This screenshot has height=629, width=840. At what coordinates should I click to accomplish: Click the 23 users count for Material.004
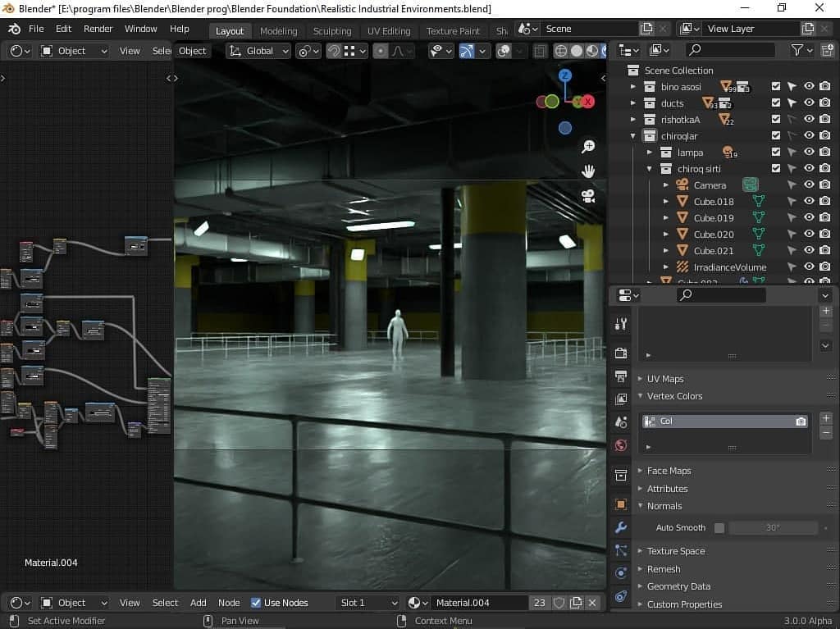pyautogui.click(x=540, y=603)
